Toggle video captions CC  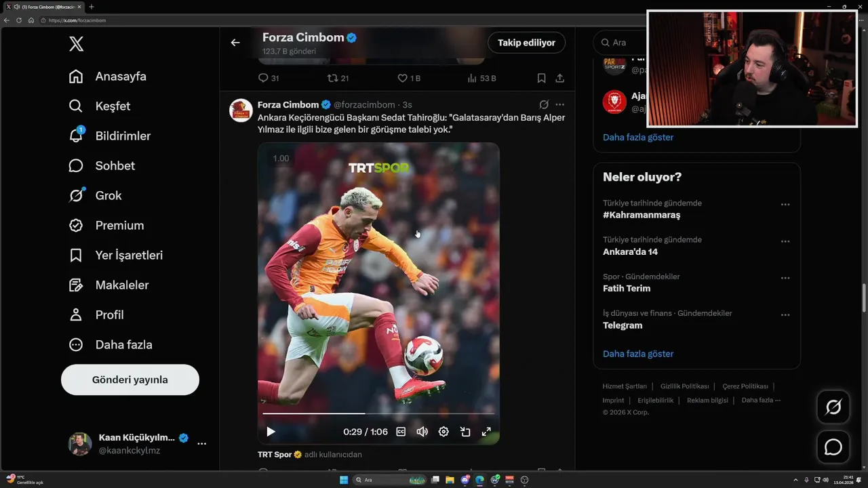(x=401, y=432)
